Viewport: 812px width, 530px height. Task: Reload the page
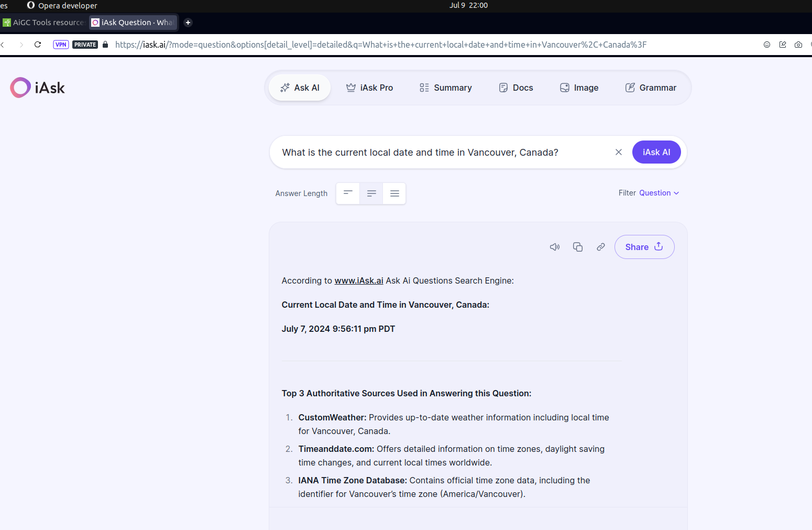click(x=38, y=45)
